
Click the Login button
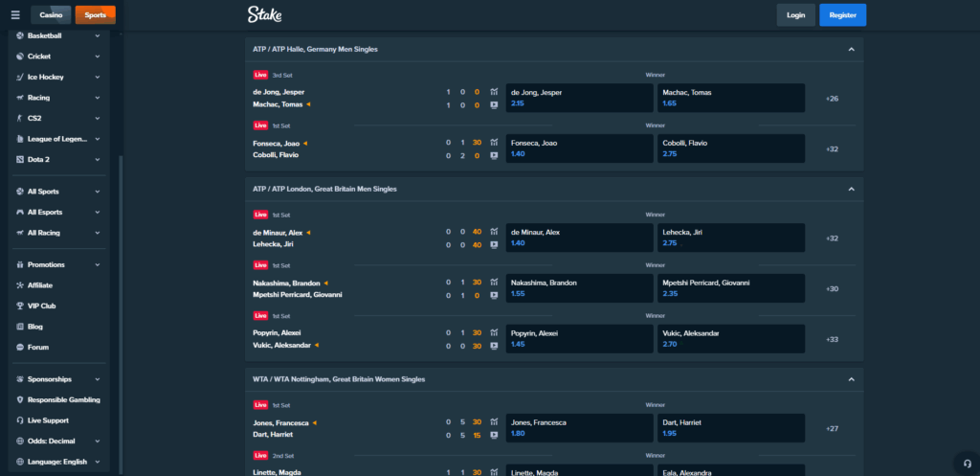point(795,15)
